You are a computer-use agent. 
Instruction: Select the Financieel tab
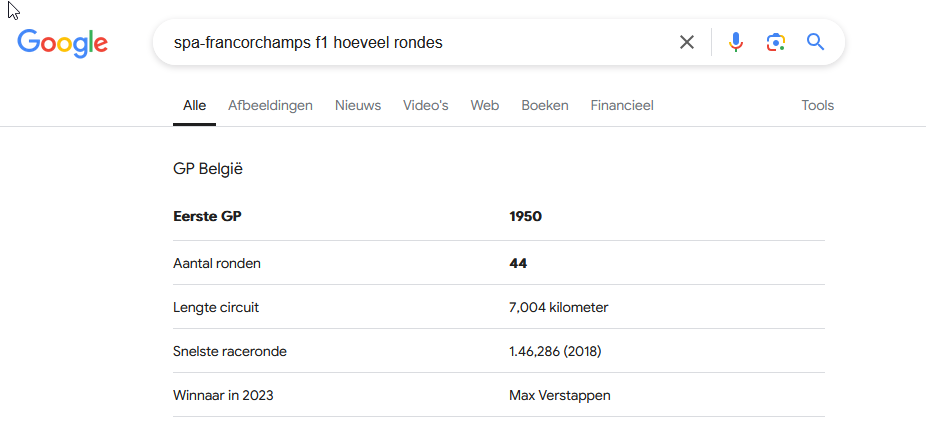coord(622,105)
